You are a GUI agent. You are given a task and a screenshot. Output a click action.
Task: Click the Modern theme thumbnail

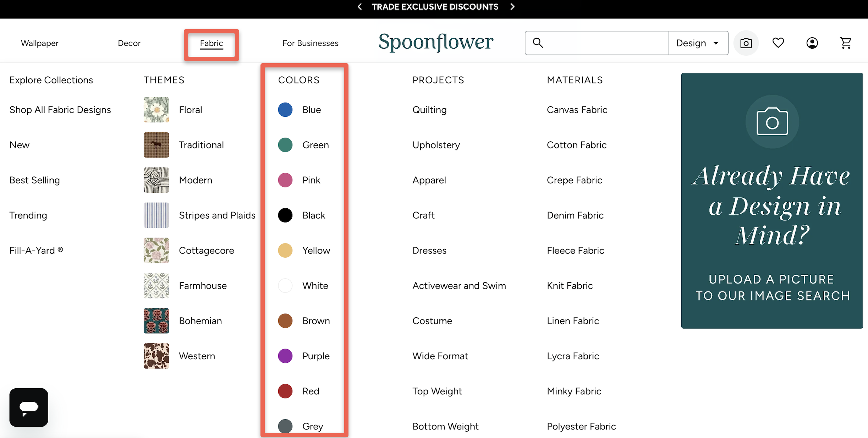[156, 180]
